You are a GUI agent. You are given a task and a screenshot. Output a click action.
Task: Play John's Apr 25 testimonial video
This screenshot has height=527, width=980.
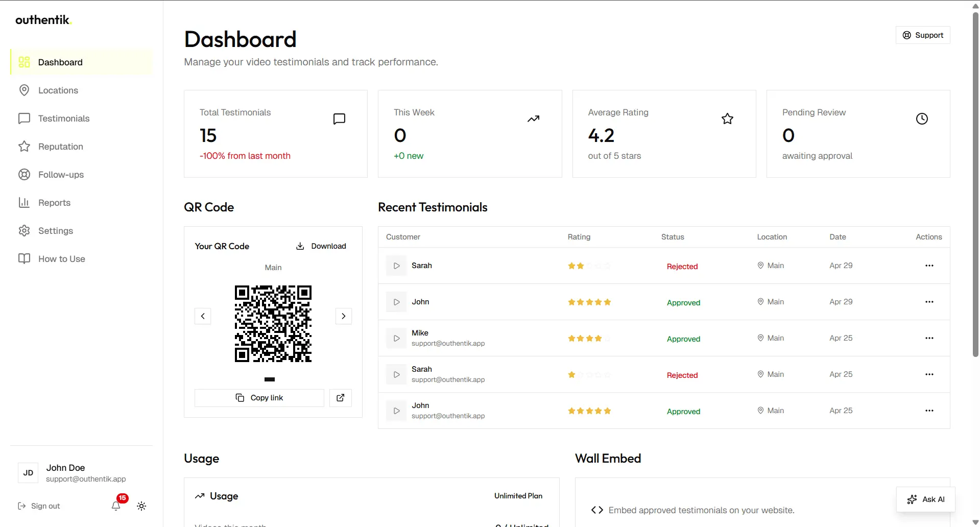point(396,411)
